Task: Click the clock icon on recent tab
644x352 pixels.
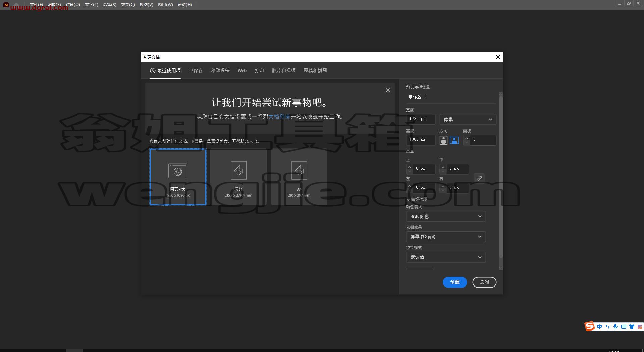Action: pyautogui.click(x=153, y=71)
